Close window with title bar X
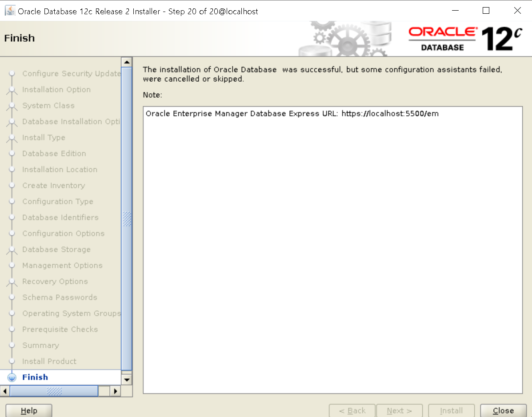532x417 pixels. [517, 11]
